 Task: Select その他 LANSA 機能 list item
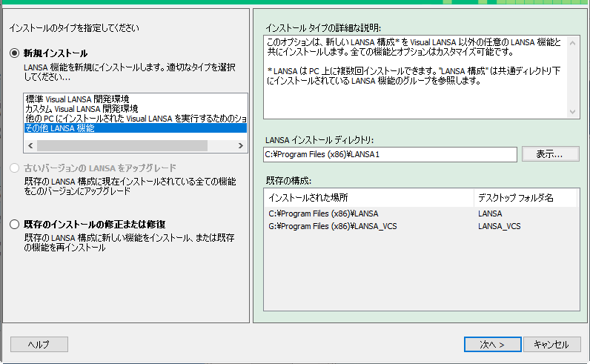point(136,128)
